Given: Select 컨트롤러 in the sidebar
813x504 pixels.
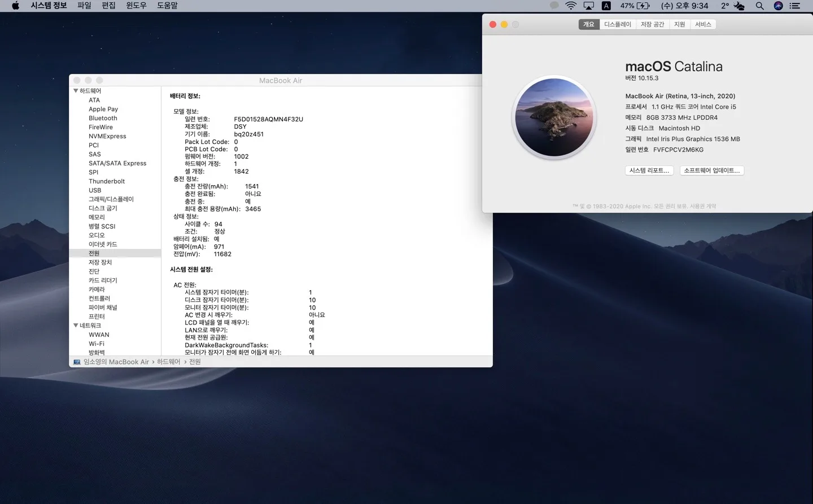Looking at the screenshot, I should (99, 299).
